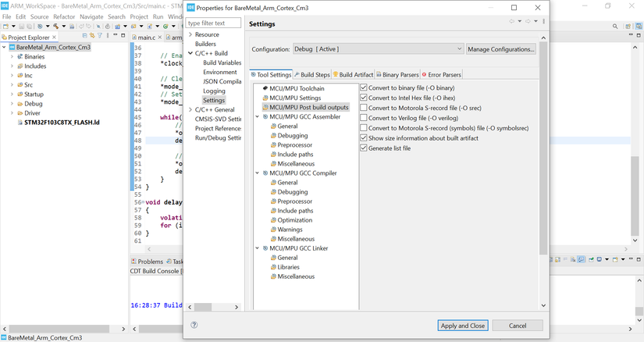Toggle Generate list file checkbox
The width and height of the screenshot is (644, 342).
(364, 148)
